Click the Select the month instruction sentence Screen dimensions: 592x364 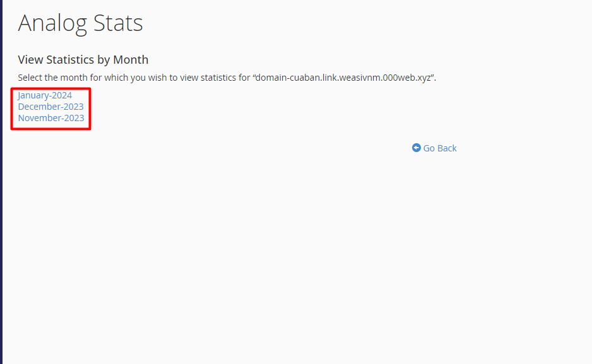pos(227,78)
